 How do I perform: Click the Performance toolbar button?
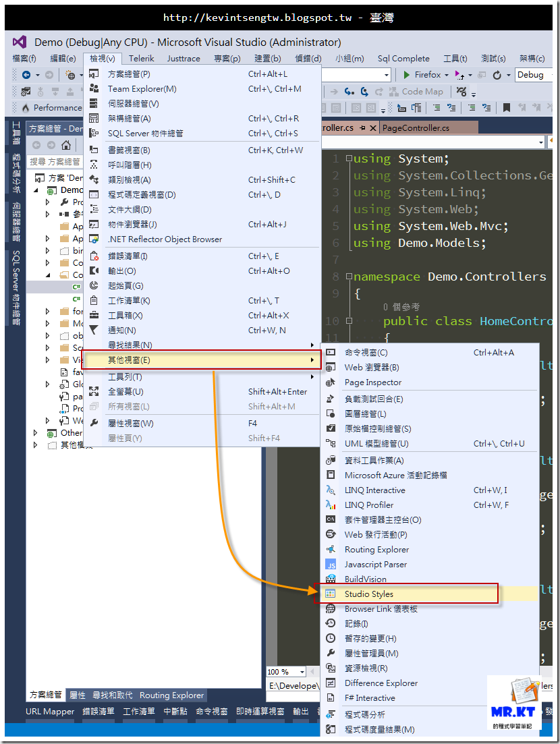(x=52, y=108)
